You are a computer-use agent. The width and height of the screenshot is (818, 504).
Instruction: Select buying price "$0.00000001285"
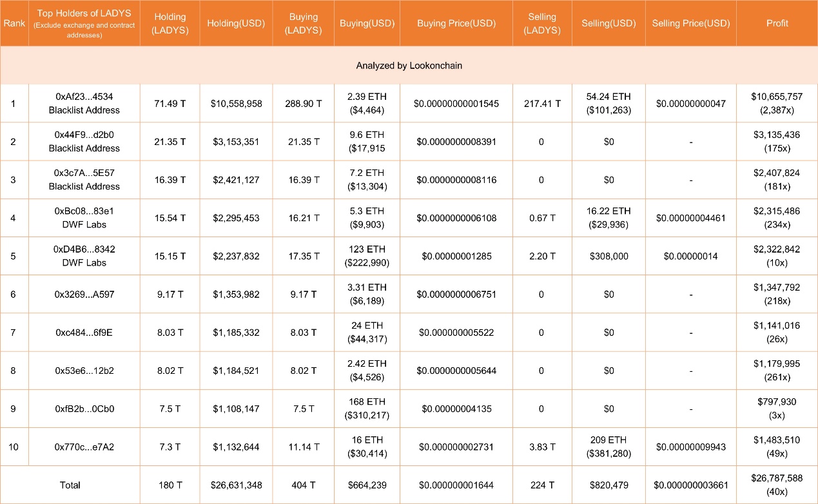pos(457,256)
